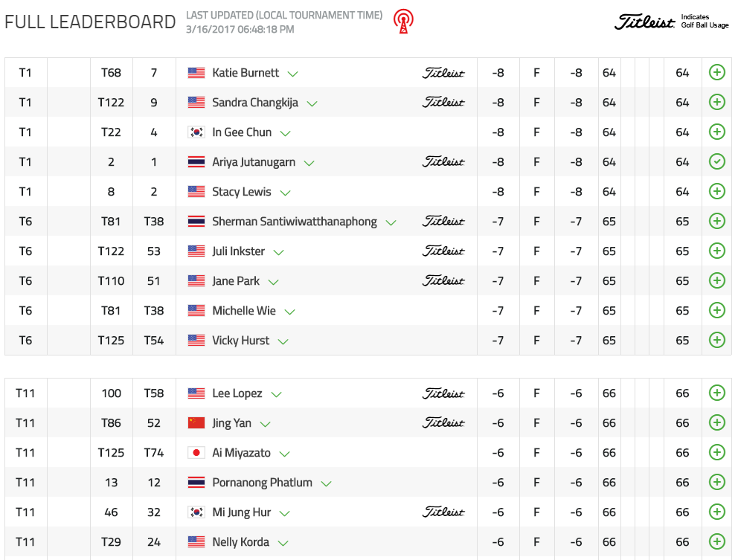Uncheck the green checkmark for Ariya Jutanugarn

coord(717,161)
